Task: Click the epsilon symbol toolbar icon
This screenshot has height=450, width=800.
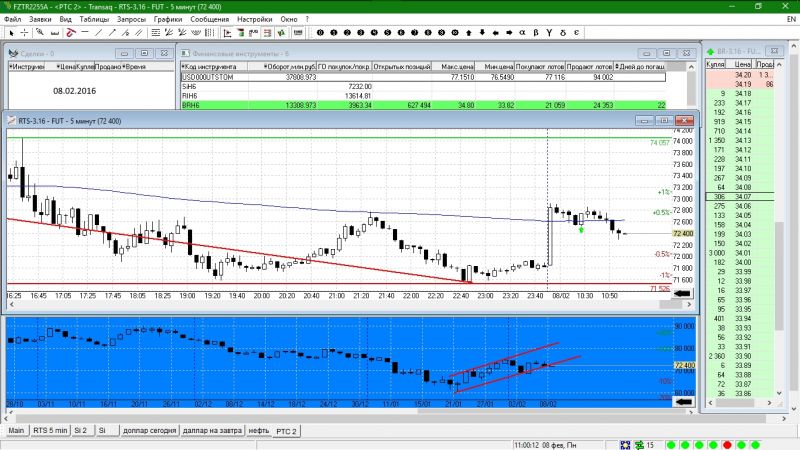Action: point(577,33)
